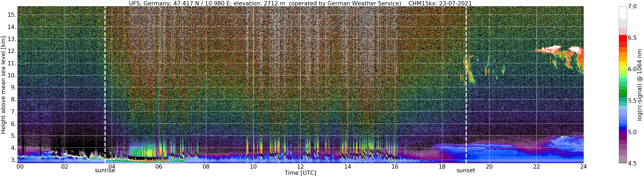Viewport: 644px width, 177px height.
Task: Click the '12' time axis tick label
Action: point(300,166)
